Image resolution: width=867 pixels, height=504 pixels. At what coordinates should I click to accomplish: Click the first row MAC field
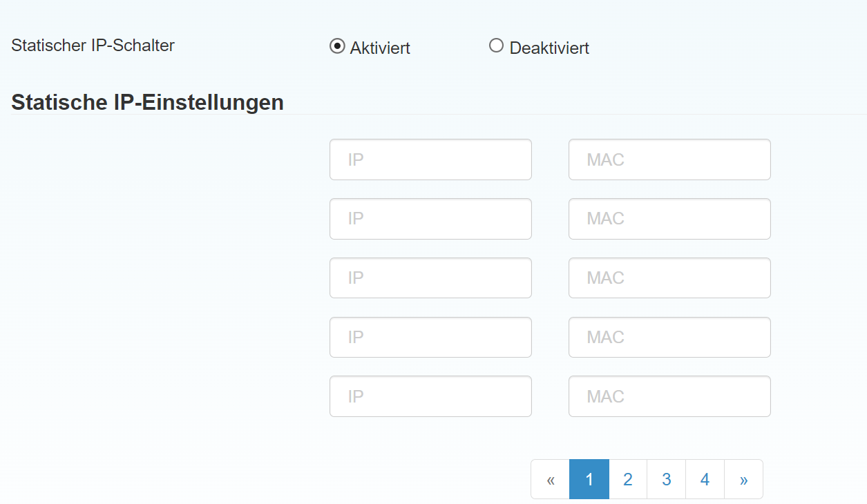point(669,159)
